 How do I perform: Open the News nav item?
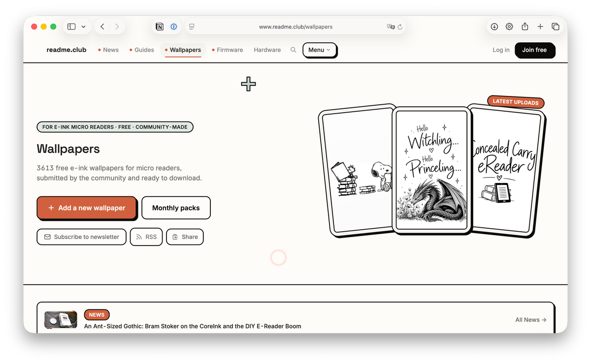point(108,50)
